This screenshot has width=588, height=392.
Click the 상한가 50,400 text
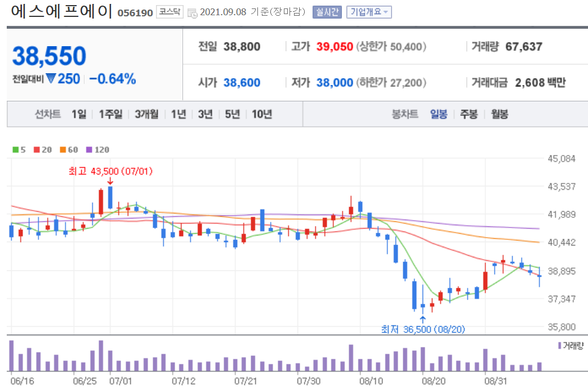click(391, 47)
